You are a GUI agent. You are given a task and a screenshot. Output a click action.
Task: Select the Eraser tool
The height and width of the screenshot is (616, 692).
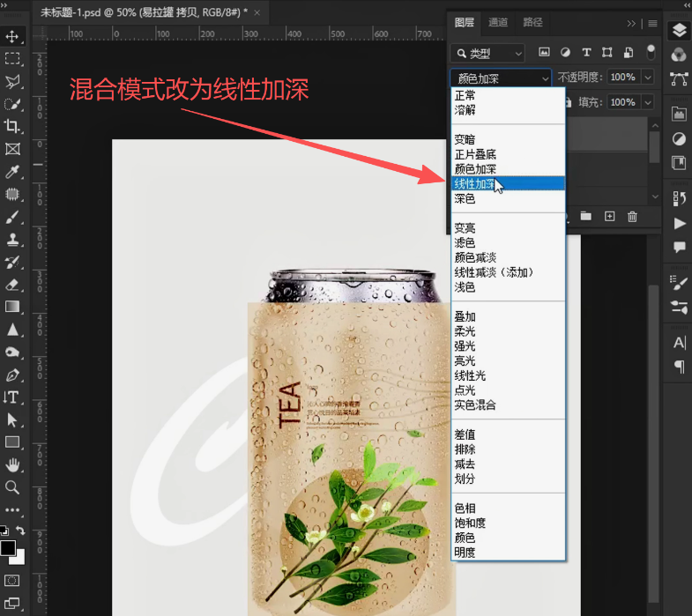(12, 285)
